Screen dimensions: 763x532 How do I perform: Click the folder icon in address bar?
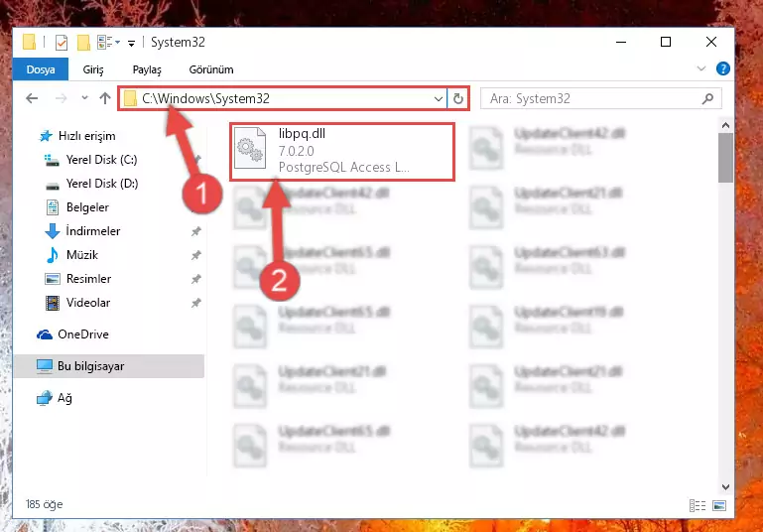point(130,99)
